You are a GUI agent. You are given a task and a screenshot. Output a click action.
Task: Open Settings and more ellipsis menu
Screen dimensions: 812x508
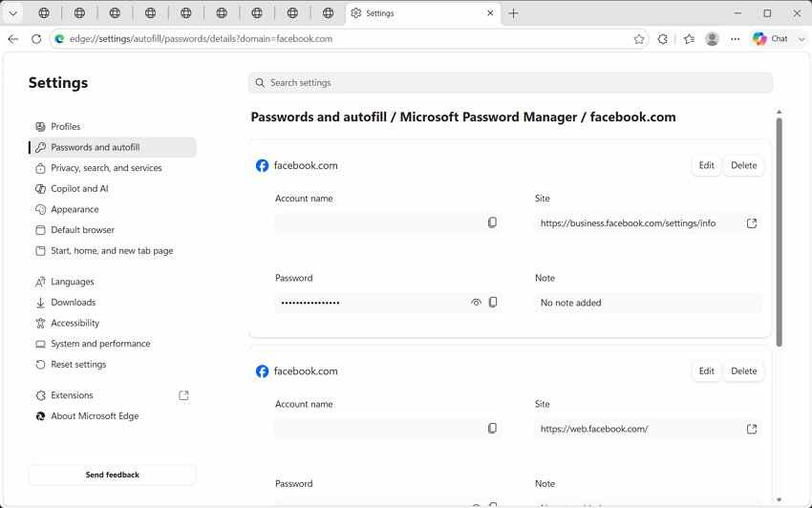(x=736, y=39)
